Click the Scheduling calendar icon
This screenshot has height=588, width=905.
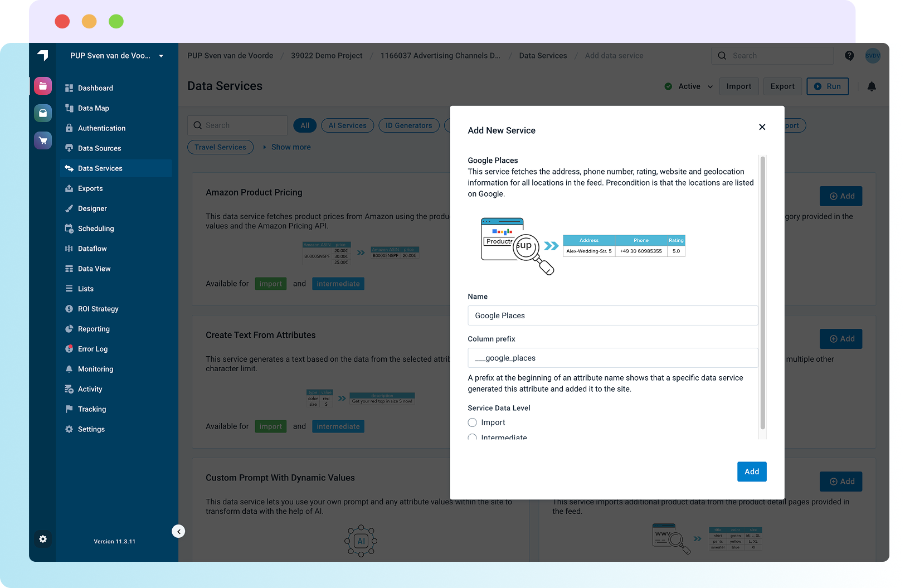pos(69,229)
